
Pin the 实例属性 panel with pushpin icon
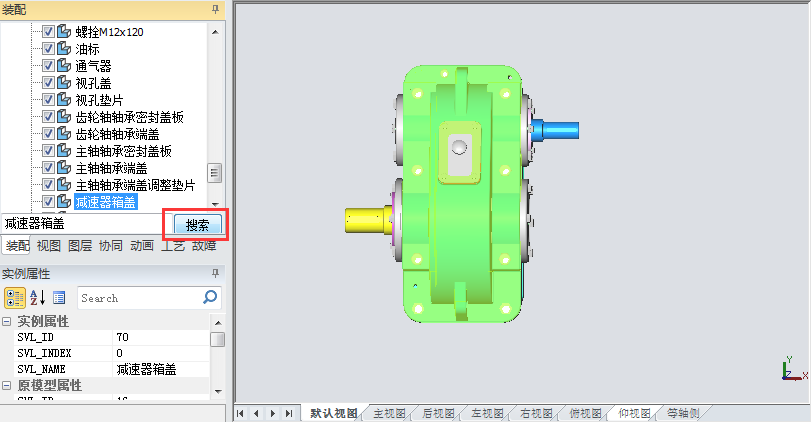[215, 274]
